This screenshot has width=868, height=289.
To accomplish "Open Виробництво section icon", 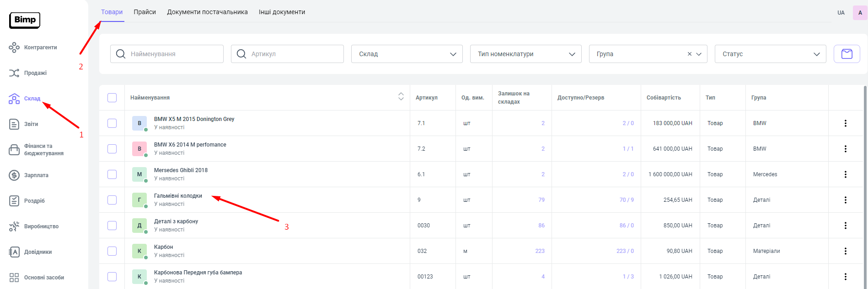I will (14, 226).
